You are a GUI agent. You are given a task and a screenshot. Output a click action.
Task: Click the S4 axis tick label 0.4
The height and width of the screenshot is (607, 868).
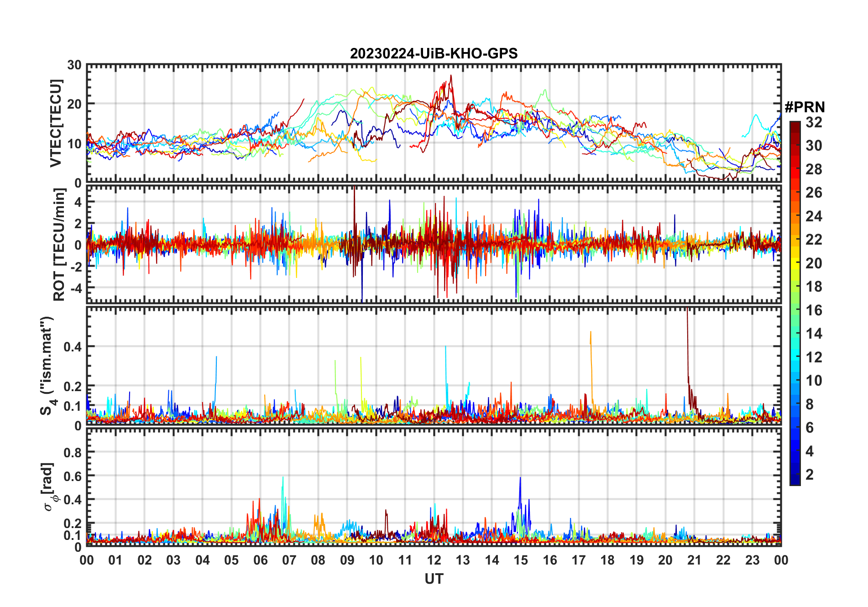73,347
